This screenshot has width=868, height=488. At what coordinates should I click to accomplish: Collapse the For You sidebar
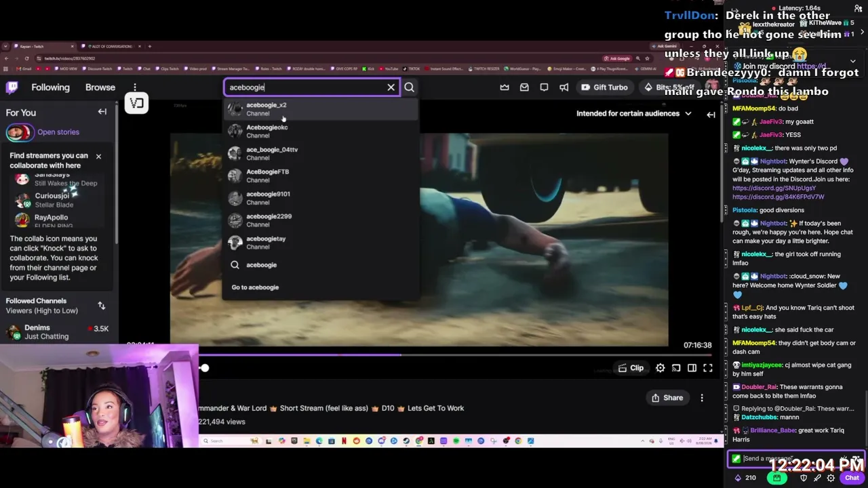pos(102,112)
